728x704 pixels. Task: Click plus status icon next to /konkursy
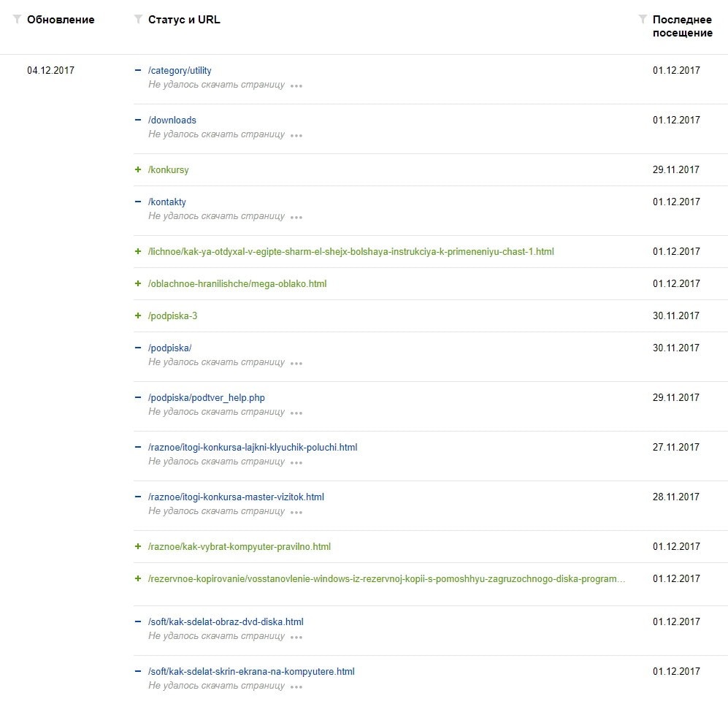coord(138,169)
